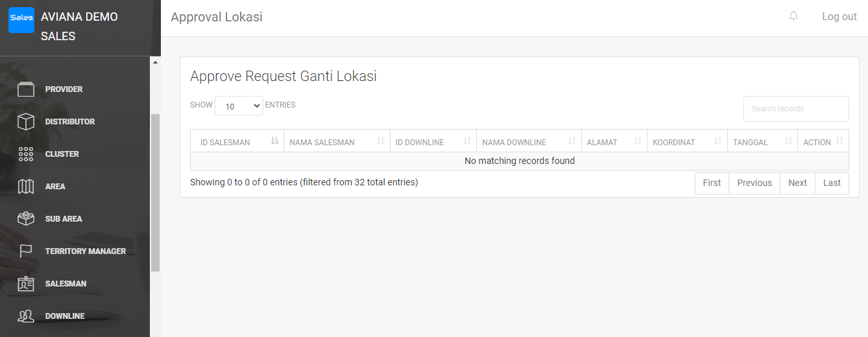The height and width of the screenshot is (337, 868).
Task: Click the Search records field
Action: point(795,109)
